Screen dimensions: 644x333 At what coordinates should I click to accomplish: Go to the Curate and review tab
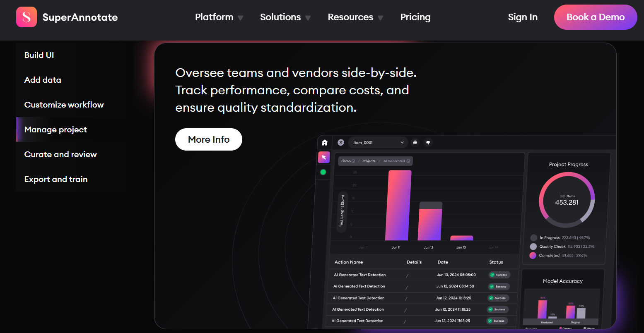[x=60, y=154]
